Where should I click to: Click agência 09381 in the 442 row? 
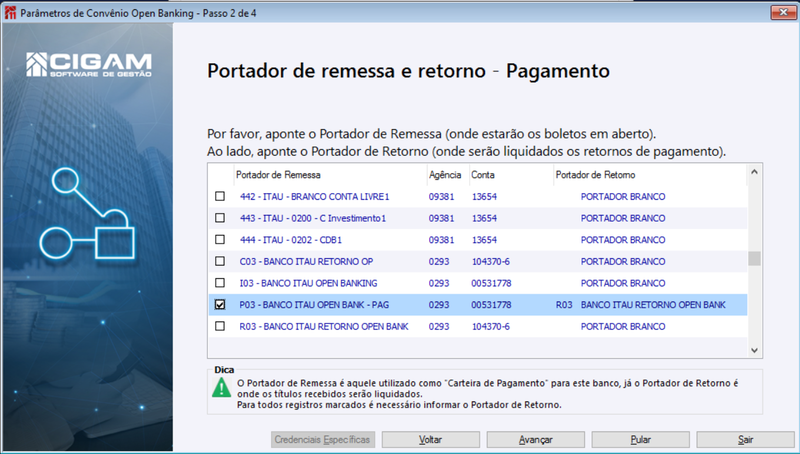(441, 196)
